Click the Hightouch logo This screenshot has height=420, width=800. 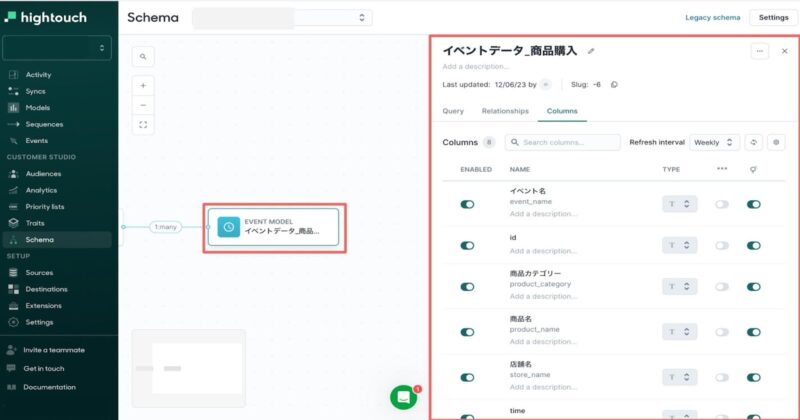[x=46, y=17]
